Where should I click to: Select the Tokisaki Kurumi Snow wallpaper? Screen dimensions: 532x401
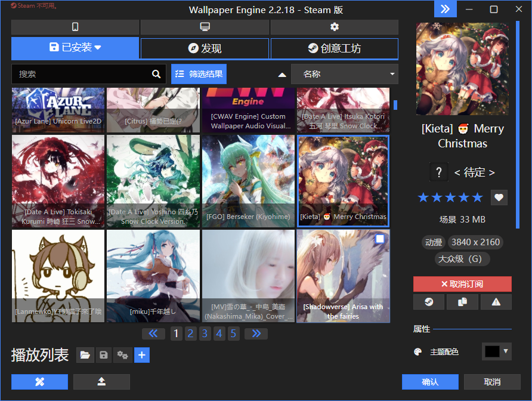click(x=58, y=181)
